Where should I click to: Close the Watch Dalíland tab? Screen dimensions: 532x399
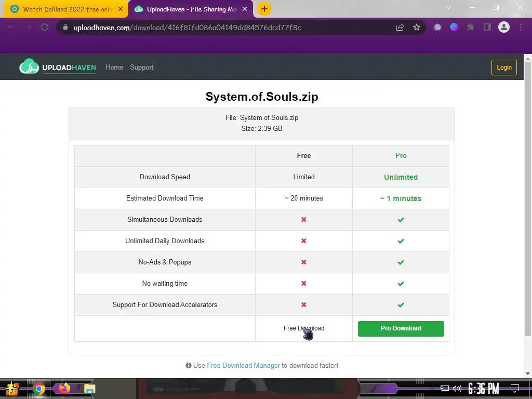(121, 9)
